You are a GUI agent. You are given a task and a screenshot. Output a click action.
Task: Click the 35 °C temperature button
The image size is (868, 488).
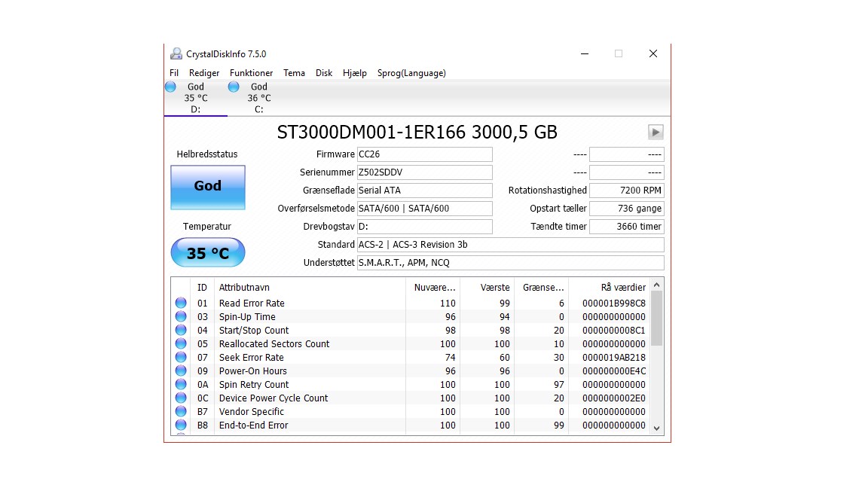click(x=208, y=253)
